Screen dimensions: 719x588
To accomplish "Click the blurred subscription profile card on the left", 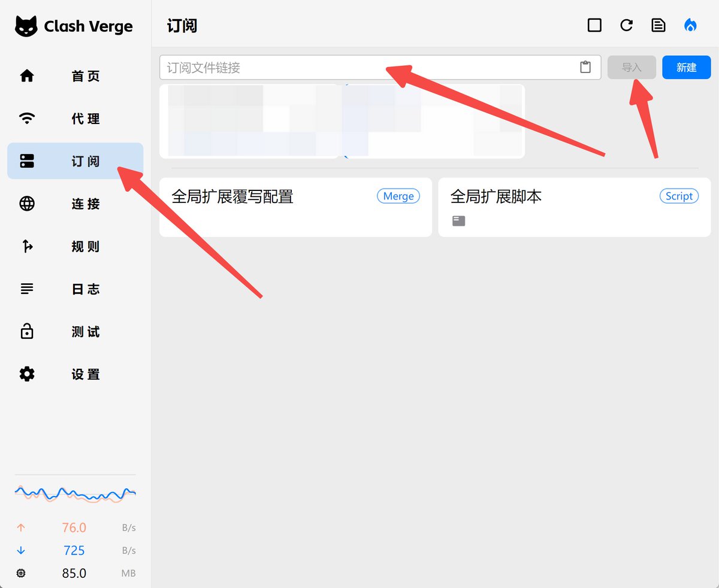I will coord(249,122).
